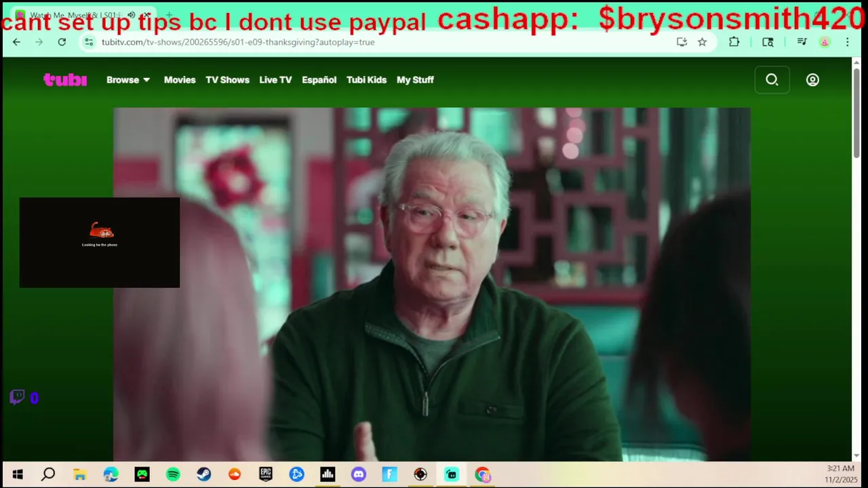868x488 pixels.
Task: Open File Explorer from the taskbar
Action: [80, 474]
